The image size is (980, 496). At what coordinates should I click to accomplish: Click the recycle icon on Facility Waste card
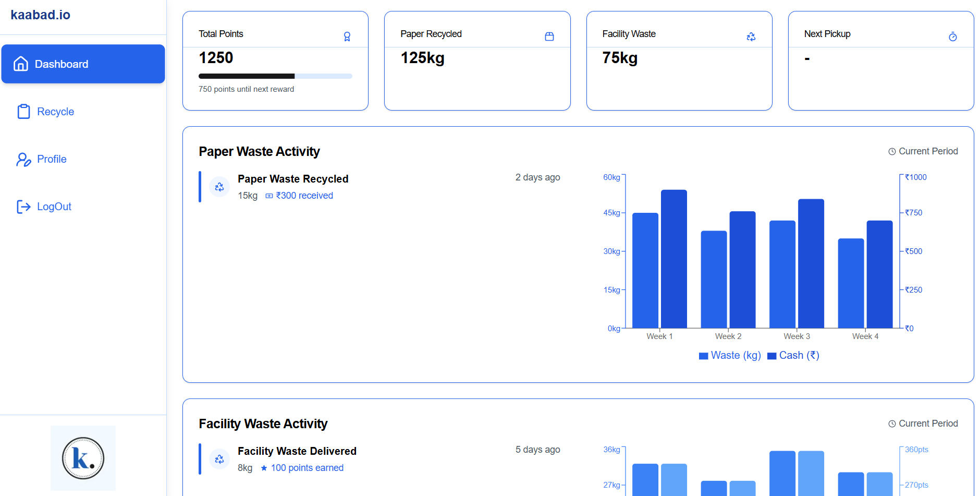pos(751,37)
